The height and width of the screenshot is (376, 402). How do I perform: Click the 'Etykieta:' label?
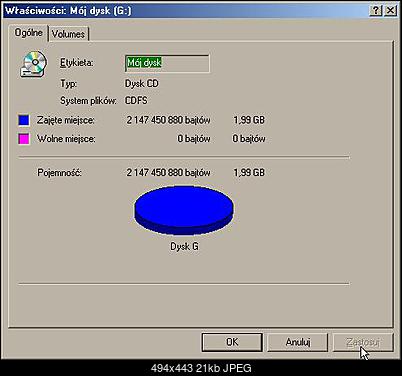click(x=77, y=63)
